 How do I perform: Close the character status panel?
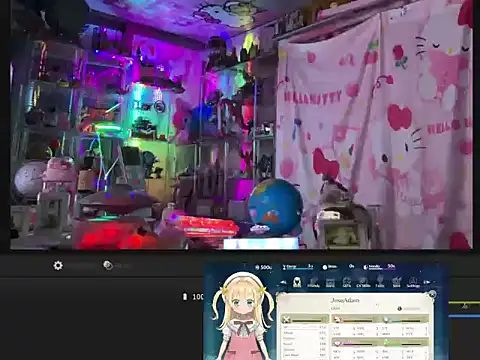(x=432, y=294)
